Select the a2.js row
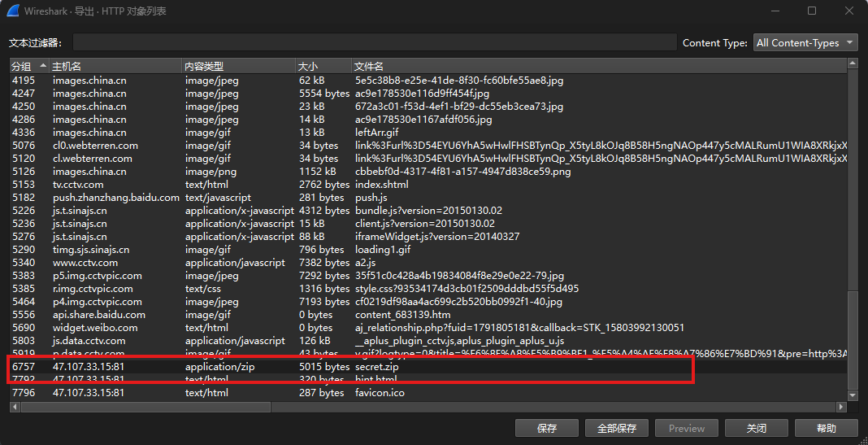The image size is (868, 445). (428, 263)
